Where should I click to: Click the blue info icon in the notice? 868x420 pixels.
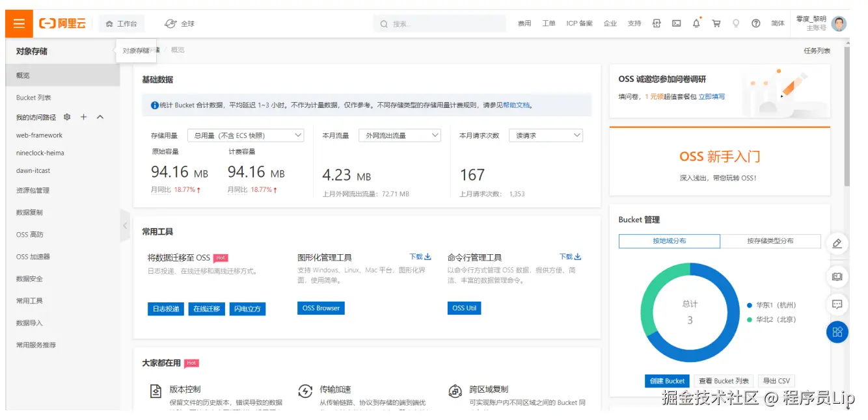tap(154, 105)
